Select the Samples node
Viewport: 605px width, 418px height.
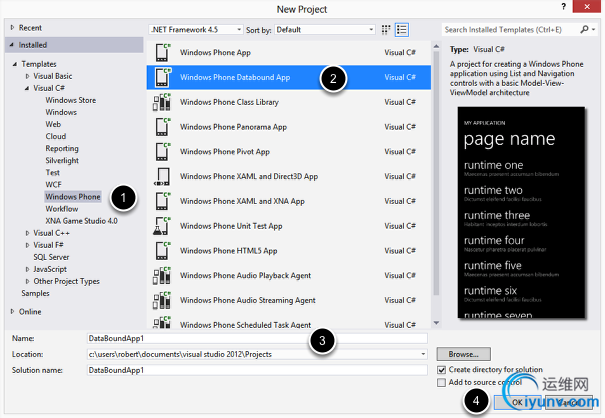pyautogui.click(x=35, y=293)
